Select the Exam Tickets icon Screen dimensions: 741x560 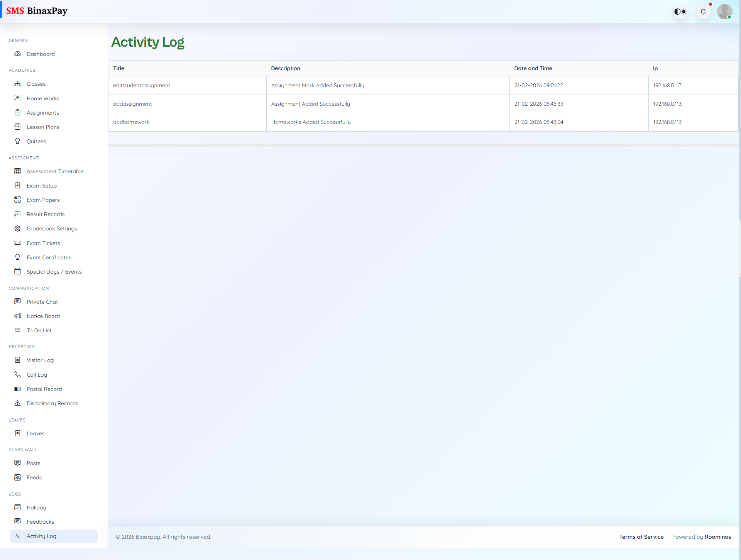click(18, 243)
